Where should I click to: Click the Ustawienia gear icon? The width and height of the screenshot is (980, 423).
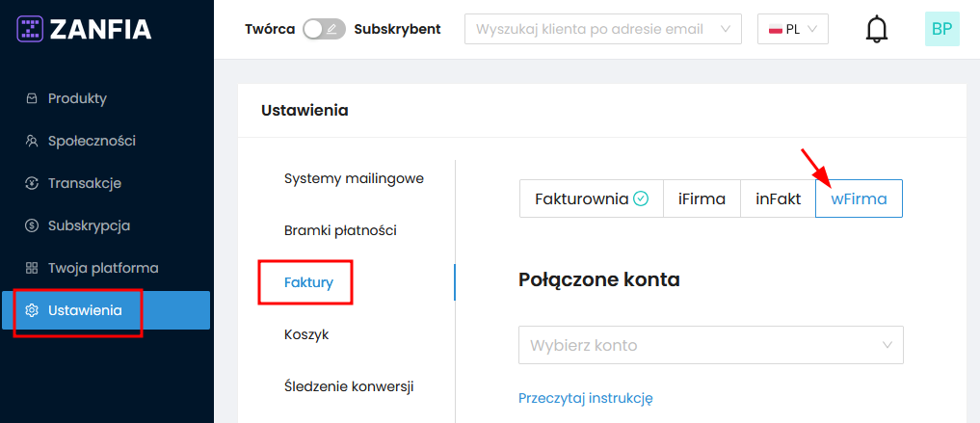coord(31,310)
